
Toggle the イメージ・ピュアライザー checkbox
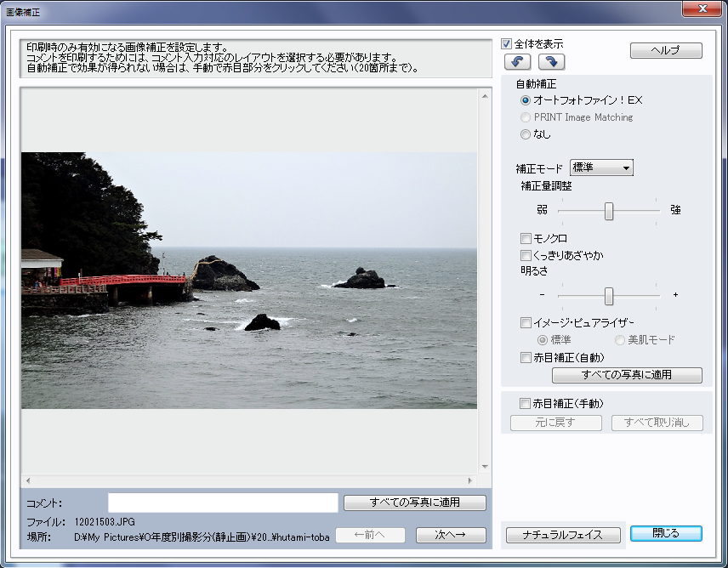(x=526, y=323)
